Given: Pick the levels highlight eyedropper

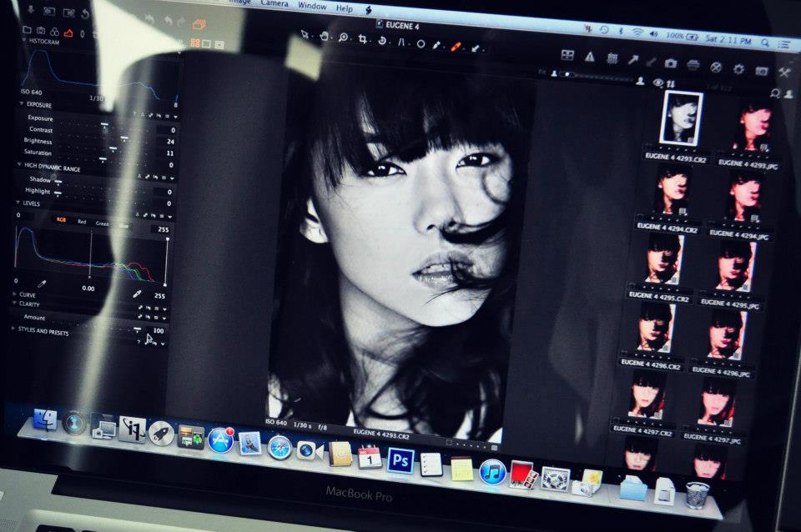Looking at the screenshot, I should (136, 294).
